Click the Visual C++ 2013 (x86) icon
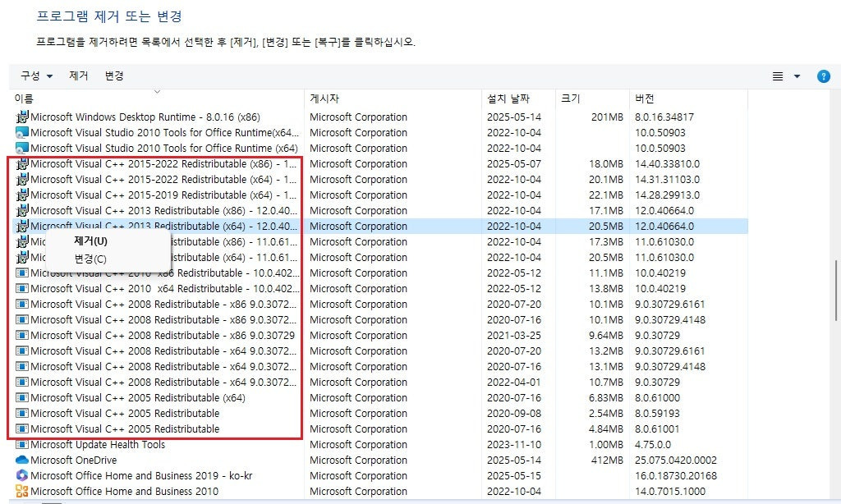The image size is (841, 504). (22, 210)
